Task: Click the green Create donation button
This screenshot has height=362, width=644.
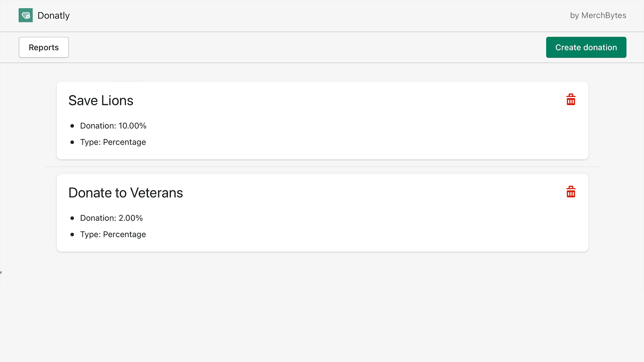Action: pos(586,47)
